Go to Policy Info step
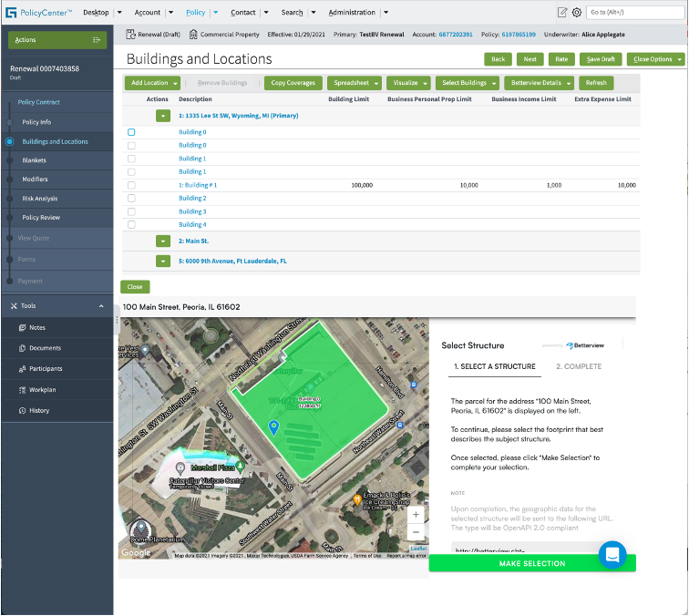 pyautogui.click(x=36, y=123)
